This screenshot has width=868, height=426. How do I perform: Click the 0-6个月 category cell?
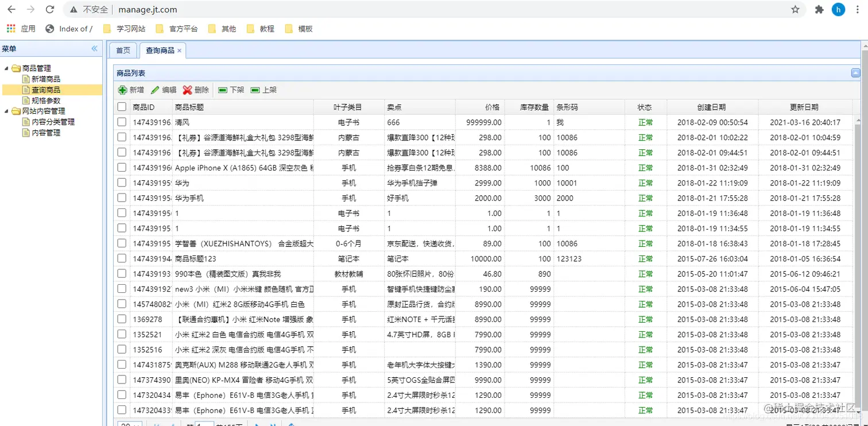(x=349, y=243)
